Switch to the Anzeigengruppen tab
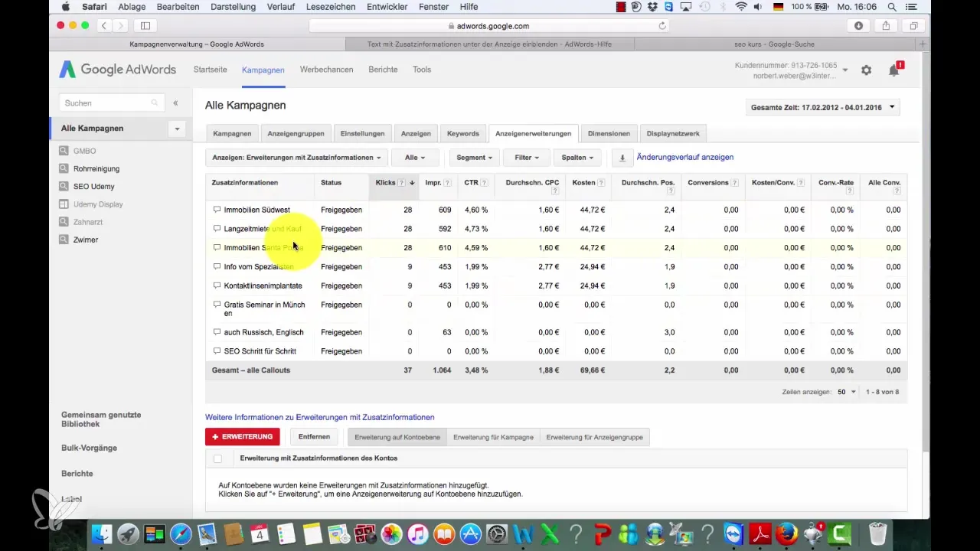The width and height of the screenshot is (980, 551). (x=296, y=133)
